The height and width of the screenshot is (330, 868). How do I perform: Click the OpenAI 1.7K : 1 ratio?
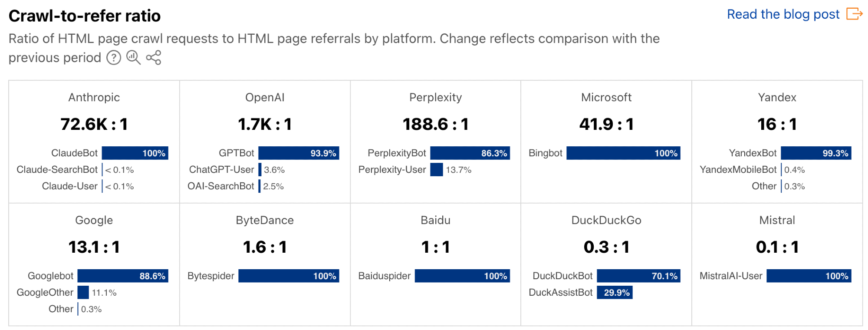pos(265,124)
